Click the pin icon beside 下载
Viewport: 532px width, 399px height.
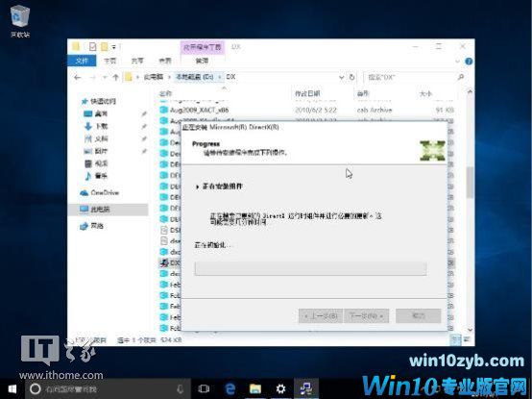(144, 126)
